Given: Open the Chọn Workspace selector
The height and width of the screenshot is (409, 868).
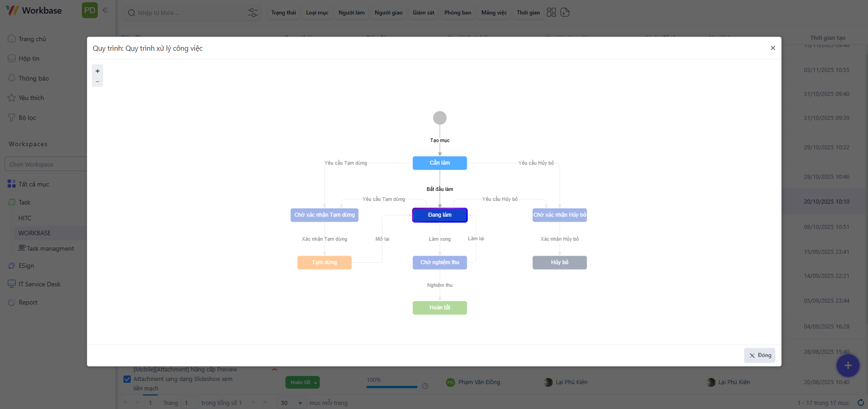Looking at the screenshot, I should (45, 164).
